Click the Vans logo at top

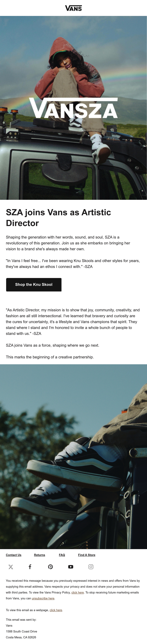[x=73, y=8]
